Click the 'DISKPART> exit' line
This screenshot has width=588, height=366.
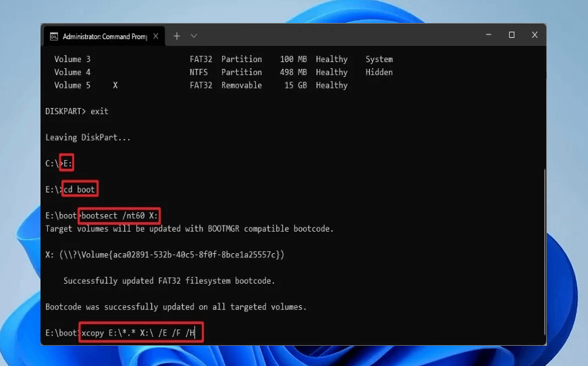pos(77,111)
